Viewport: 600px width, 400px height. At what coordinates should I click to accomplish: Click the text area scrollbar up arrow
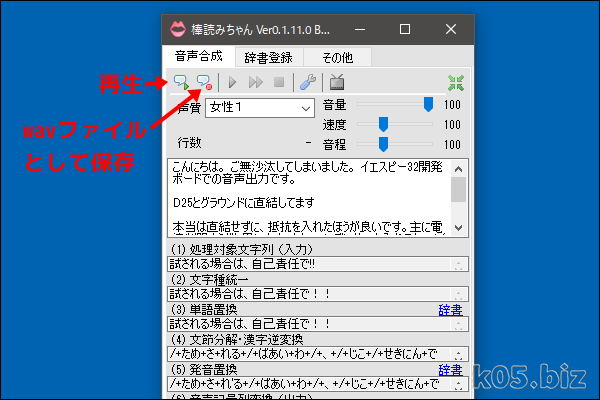458,169
